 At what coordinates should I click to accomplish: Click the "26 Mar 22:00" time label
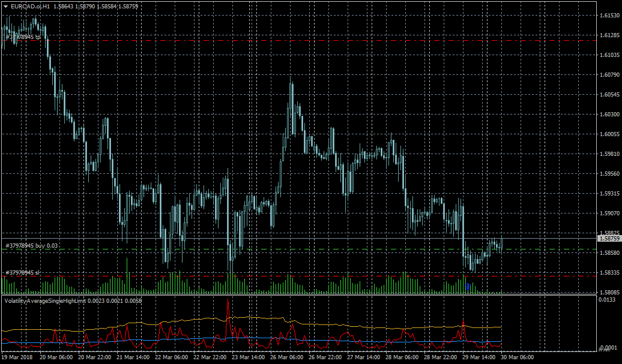[326, 357]
